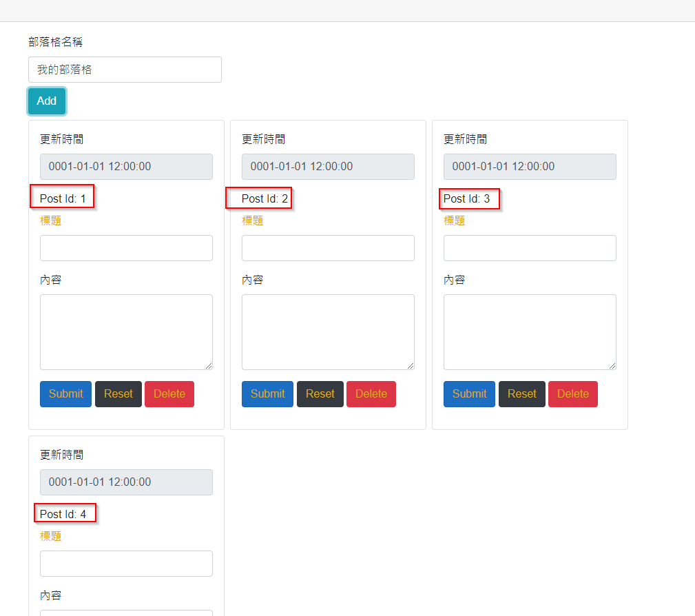Click Delete in Post Id 3 card
Image resolution: width=695 pixels, height=616 pixels.
pyautogui.click(x=572, y=394)
